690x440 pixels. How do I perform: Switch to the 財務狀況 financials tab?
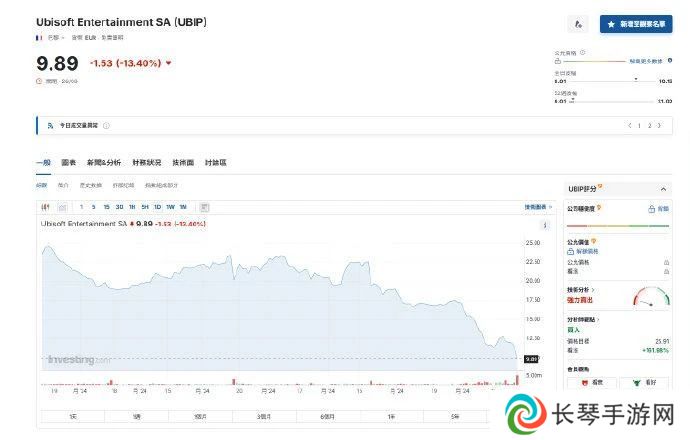[147, 162]
